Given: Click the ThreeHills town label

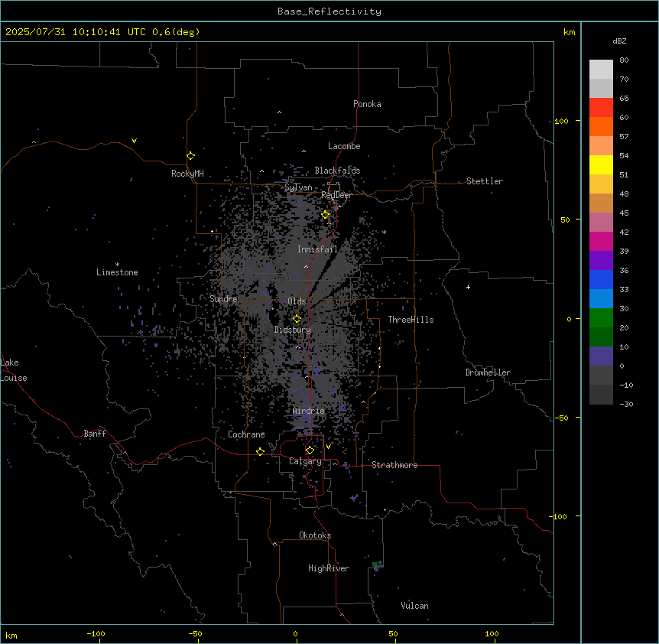Looking at the screenshot, I should (x=411, y=320).
